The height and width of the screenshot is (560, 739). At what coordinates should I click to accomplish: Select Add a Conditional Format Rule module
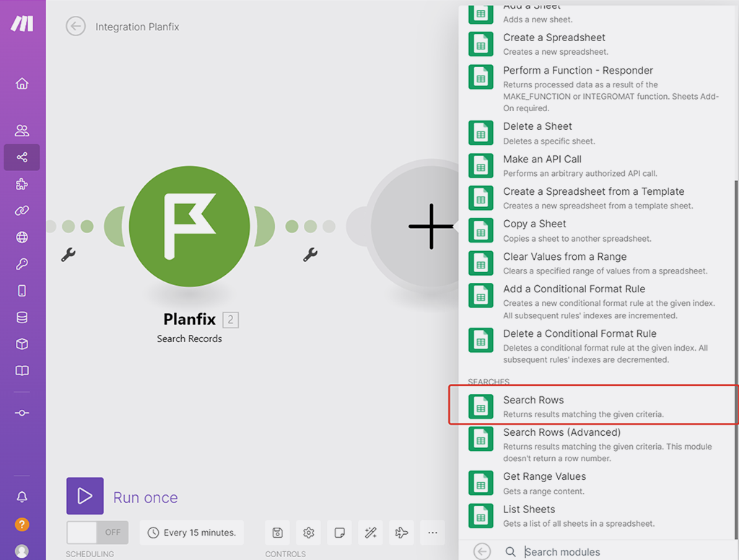pos(596,302)
